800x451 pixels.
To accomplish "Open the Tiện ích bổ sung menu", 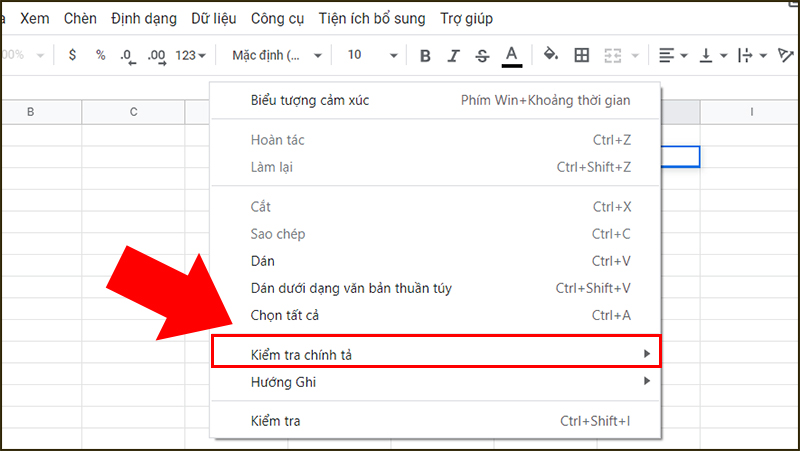I will click(x=372, y=19).
